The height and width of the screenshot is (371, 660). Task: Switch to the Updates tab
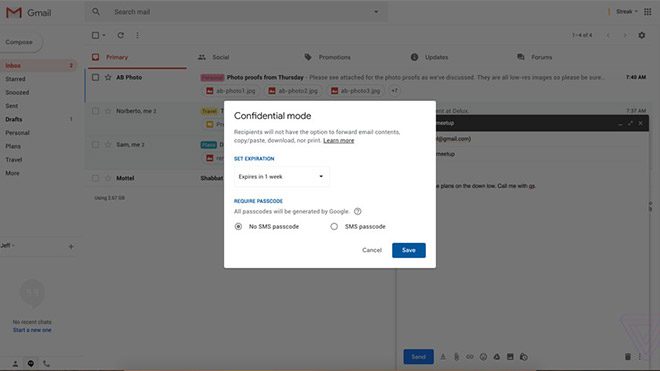(x=429, y=57)
